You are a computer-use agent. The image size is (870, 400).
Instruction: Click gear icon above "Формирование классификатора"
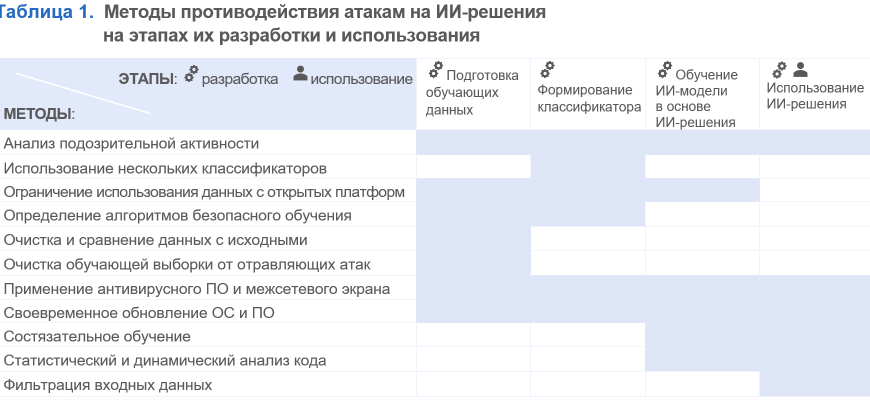coord(546,70)
